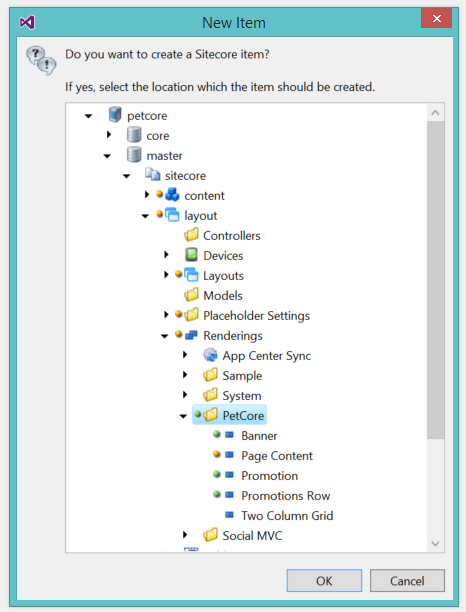Image resolution: width=466 pixels, height=612 pixels.
Task: Click the Controllers folder icon
Action: point(191,235)
